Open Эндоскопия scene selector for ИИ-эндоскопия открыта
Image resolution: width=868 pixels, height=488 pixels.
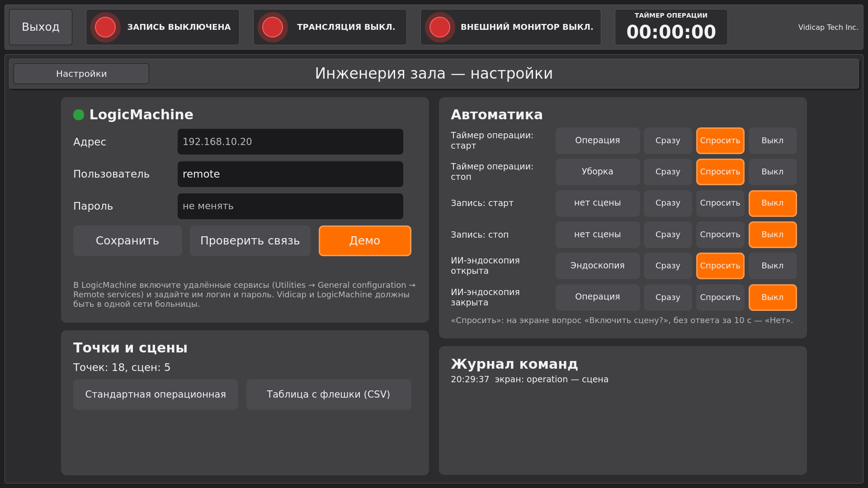tap(598, 266)
